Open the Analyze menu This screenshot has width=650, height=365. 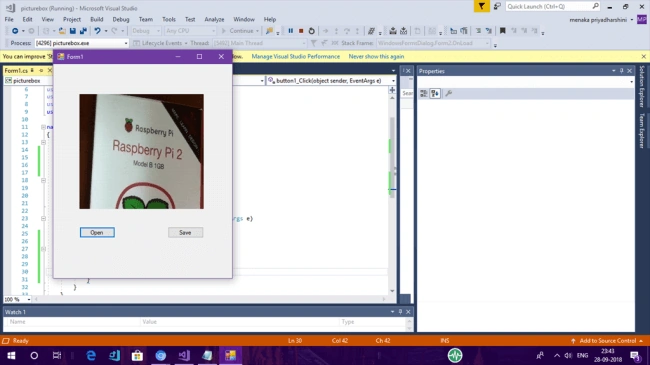coord(214,19)
